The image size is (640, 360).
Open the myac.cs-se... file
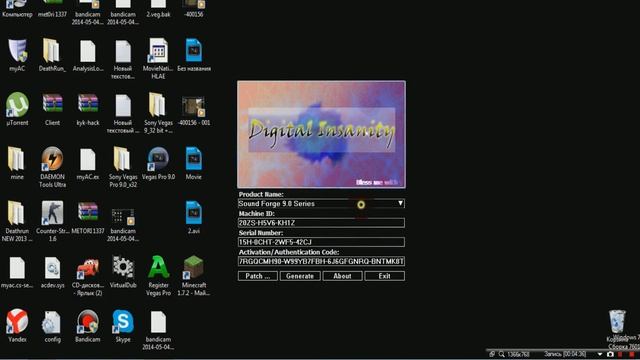point(17,268)
